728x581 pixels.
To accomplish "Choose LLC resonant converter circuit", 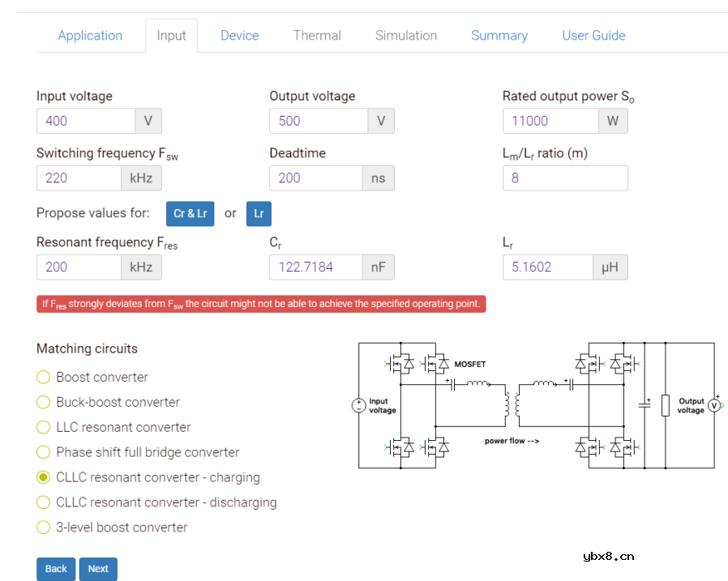I will [44, 427].
